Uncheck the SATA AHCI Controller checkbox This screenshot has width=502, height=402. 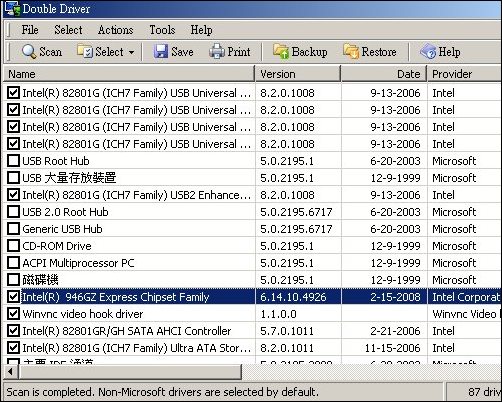(x=13, y=331)
